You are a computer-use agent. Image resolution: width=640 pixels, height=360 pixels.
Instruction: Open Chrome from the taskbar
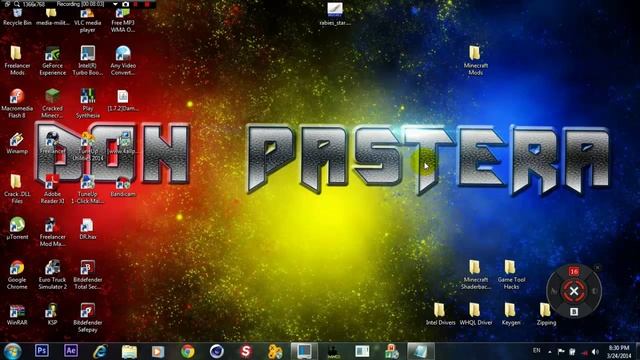(187, 351)
